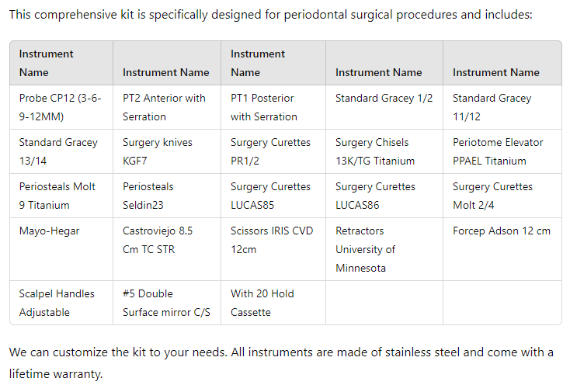Select the Periosteals Molt 9 Titanium cell
Viewport: 570px width, 392px height.
tap(61, 196)
